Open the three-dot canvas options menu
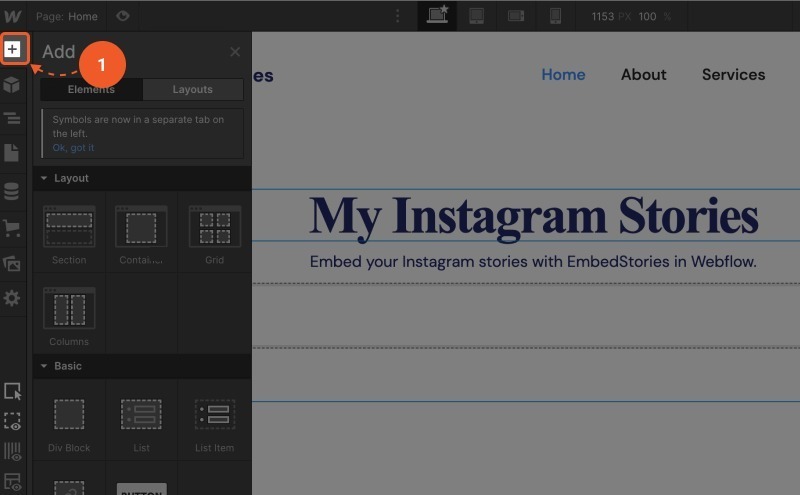Image resolution: width=800 pixels, height=495 pixels. pyautogui.click(x=397, y=16)
